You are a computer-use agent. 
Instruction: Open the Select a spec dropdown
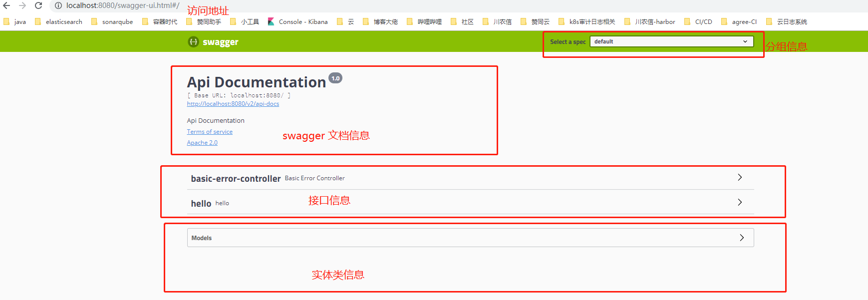point(671,41)
